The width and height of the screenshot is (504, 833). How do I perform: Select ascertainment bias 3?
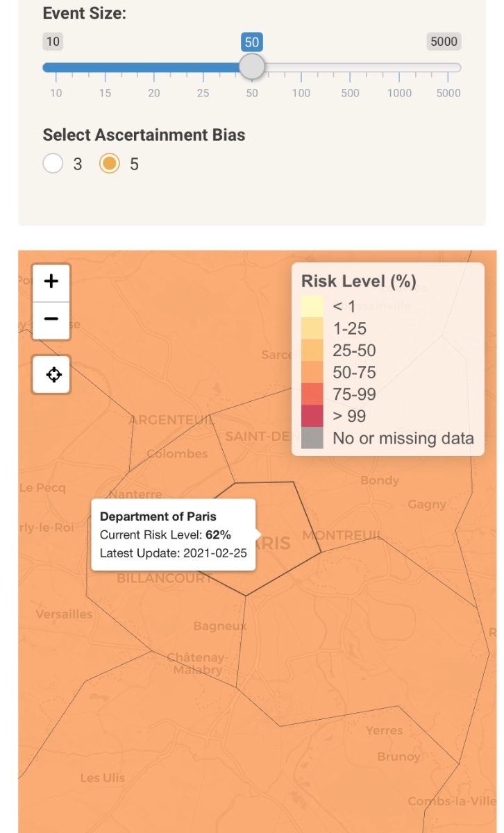53,164
